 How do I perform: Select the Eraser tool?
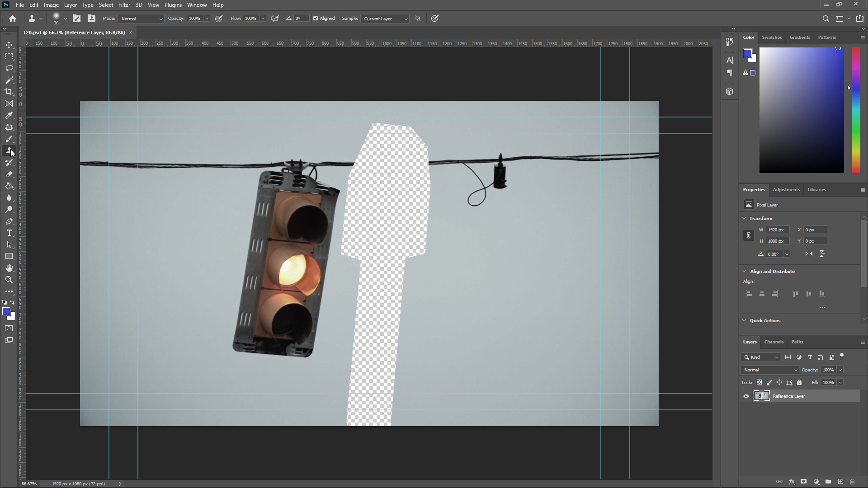click(x=9, y=174)
